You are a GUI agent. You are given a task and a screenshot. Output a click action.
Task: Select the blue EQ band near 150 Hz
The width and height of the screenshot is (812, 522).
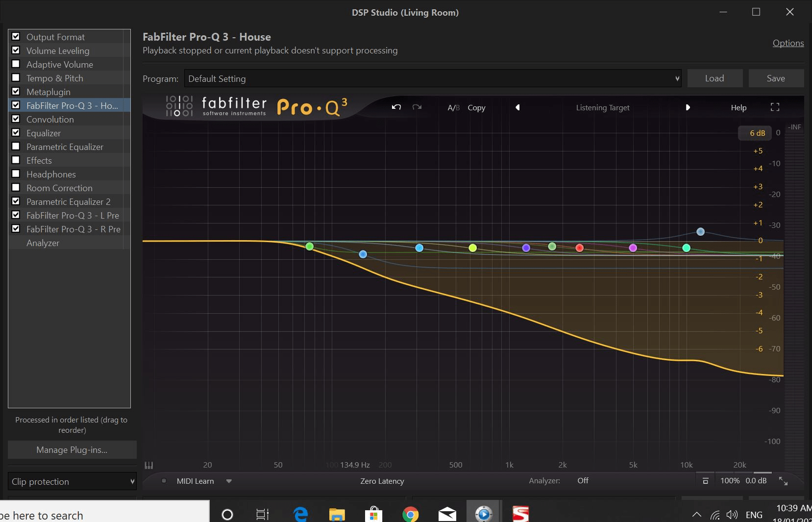point(363,254)
